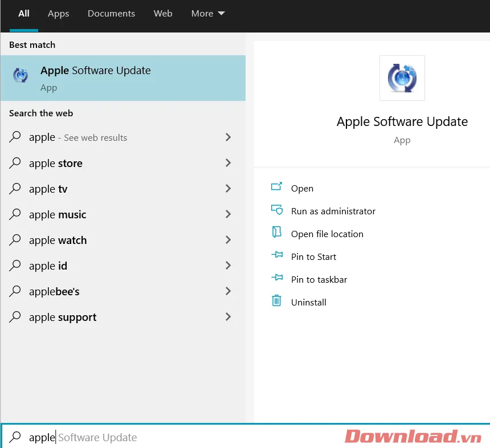The height and width of the screenshot is (448, 490).
Task: Choose the applebee's search suggestion
Action: 54,292
